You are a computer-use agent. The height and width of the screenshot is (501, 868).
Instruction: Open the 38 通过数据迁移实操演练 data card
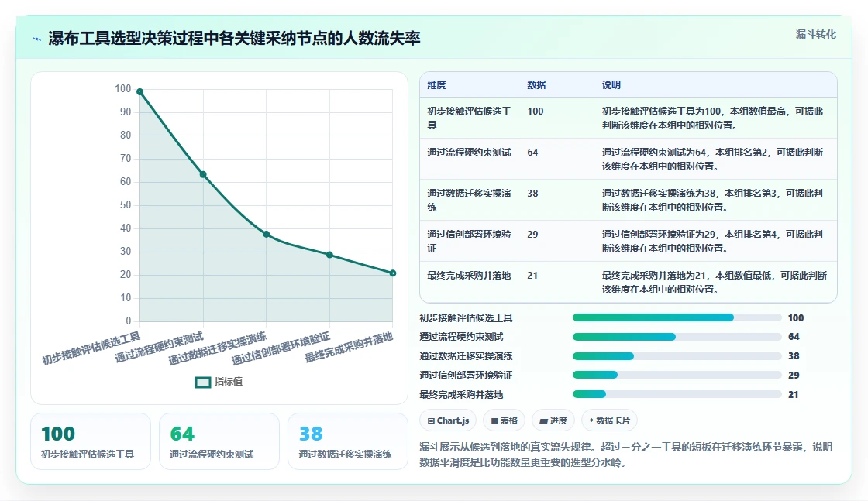click(348, 441)
